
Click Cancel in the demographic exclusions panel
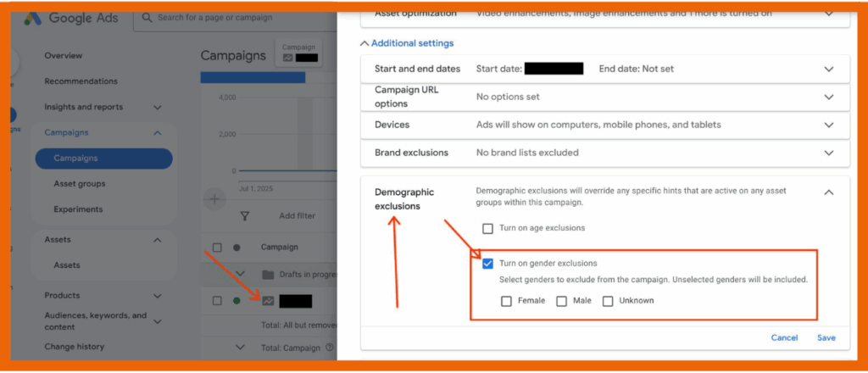(784, 337)
